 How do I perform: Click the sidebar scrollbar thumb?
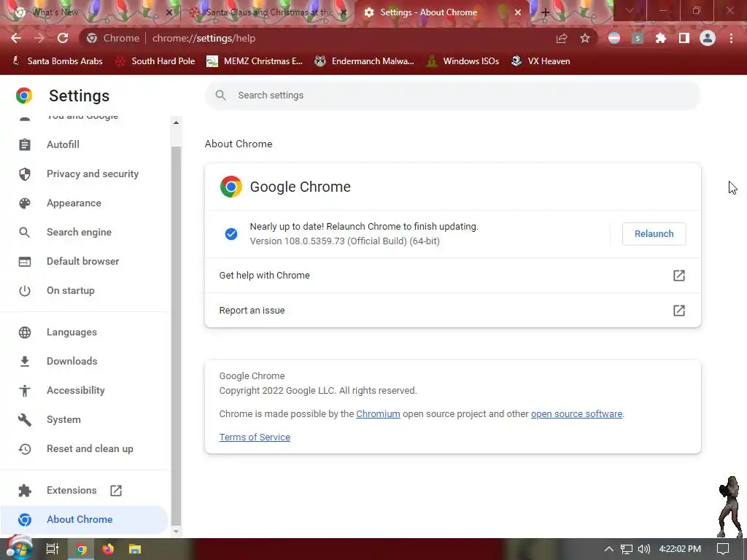(x=176, y=335)
